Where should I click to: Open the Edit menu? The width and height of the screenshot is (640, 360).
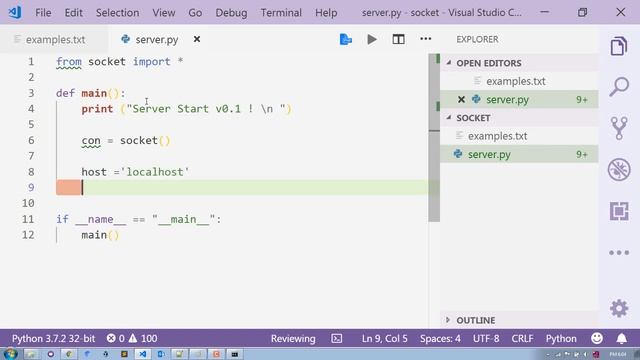(x=73, y=13)
